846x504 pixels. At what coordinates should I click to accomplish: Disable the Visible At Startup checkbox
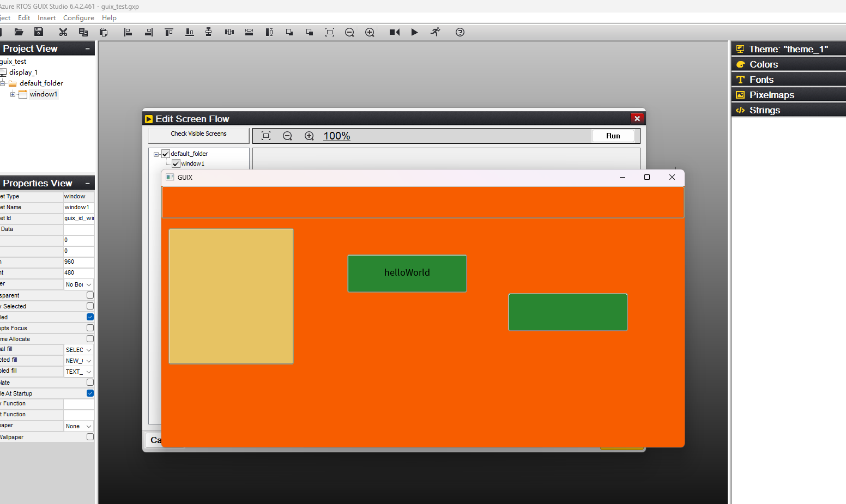[x=90, y=393]
